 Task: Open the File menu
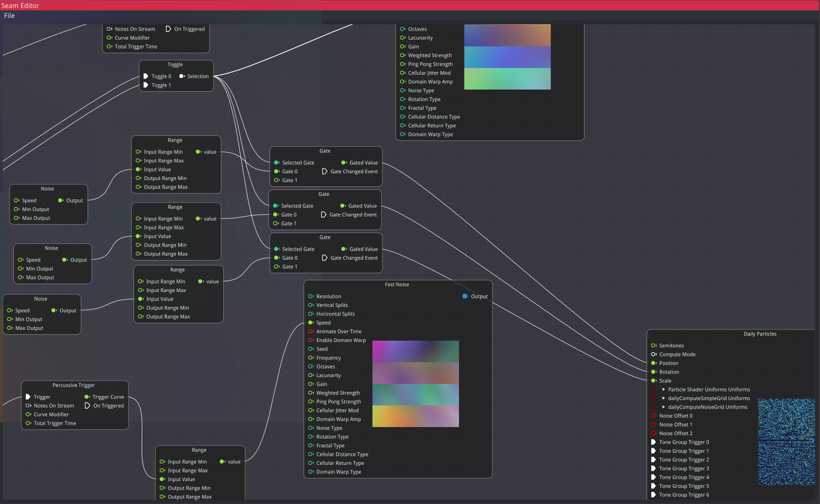(x=9, y=16)
